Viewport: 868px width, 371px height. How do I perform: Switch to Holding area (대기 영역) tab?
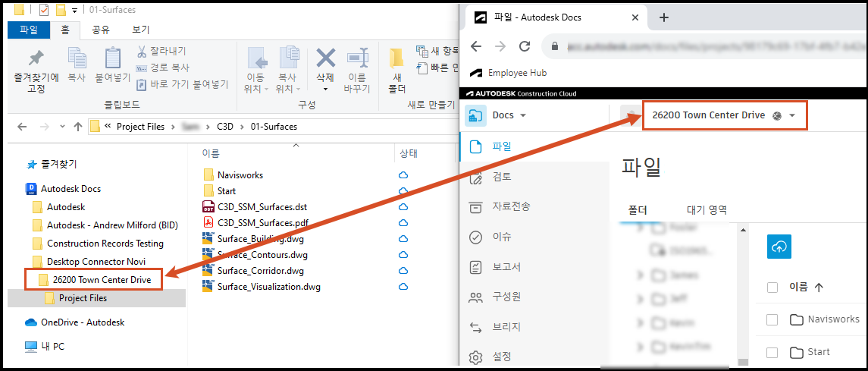coord(707,210)
